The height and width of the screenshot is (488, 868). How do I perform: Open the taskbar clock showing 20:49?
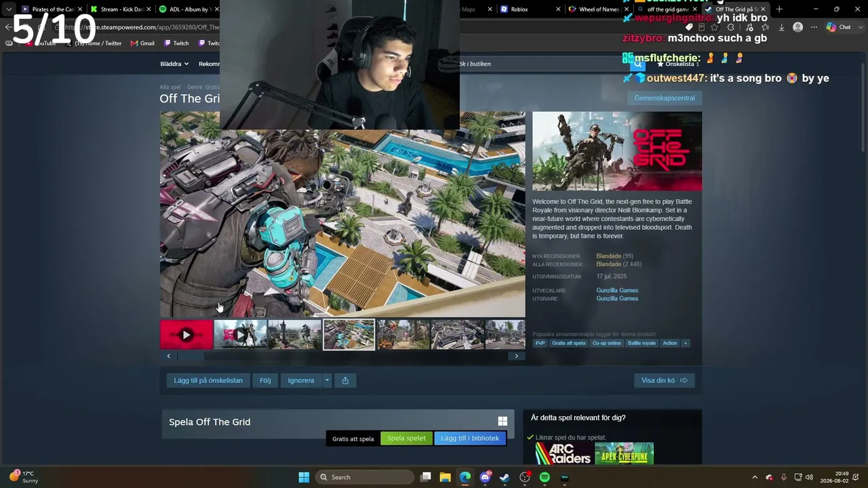coord(834,477)
